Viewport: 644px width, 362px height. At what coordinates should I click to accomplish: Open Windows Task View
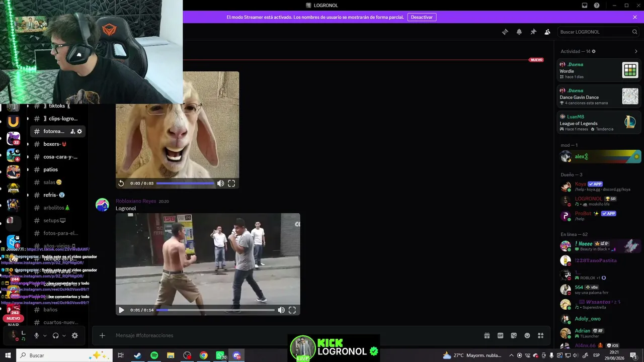coord(121,355)
